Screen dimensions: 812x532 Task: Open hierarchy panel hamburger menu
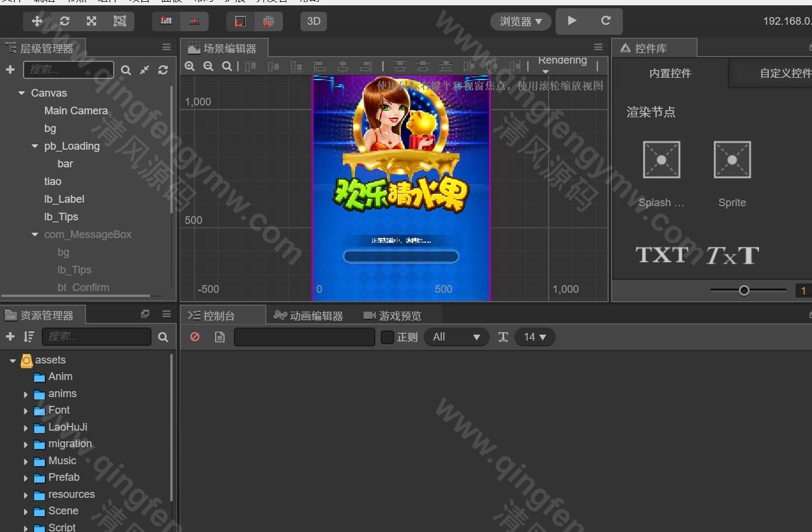[167, 47]
